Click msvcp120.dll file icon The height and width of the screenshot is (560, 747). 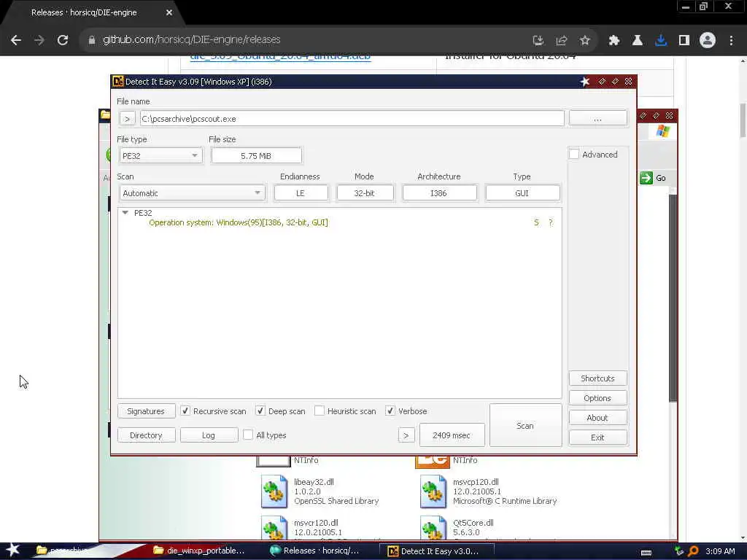tap(433, 491)
